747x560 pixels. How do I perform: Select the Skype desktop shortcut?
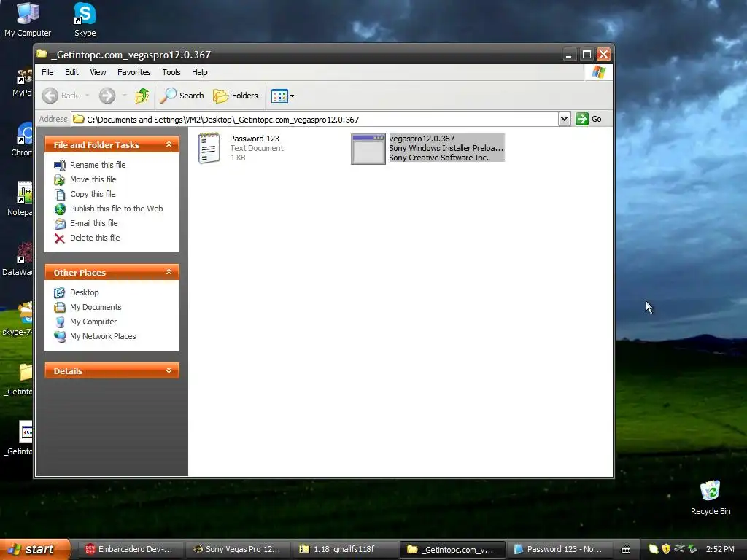coord(85,19)
